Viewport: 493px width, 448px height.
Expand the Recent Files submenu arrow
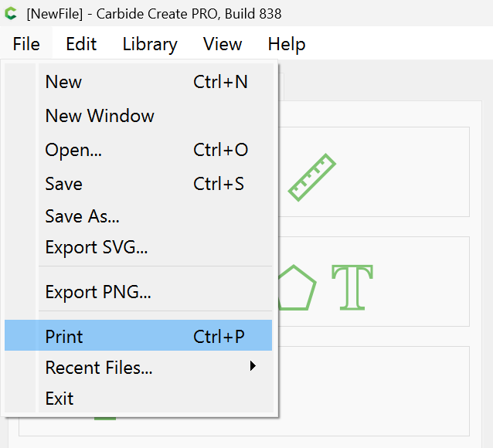[253, 367]
